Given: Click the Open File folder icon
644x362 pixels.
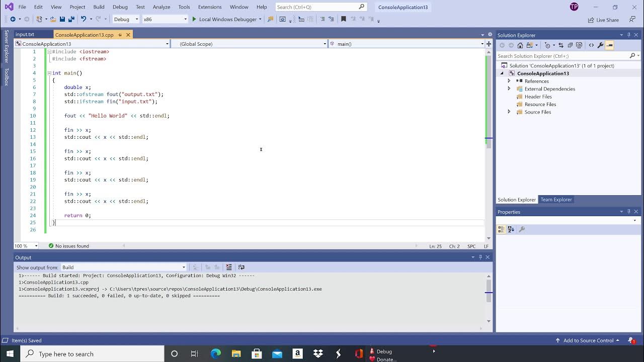Looking at the screenshot, I should [x=52, y=19].
